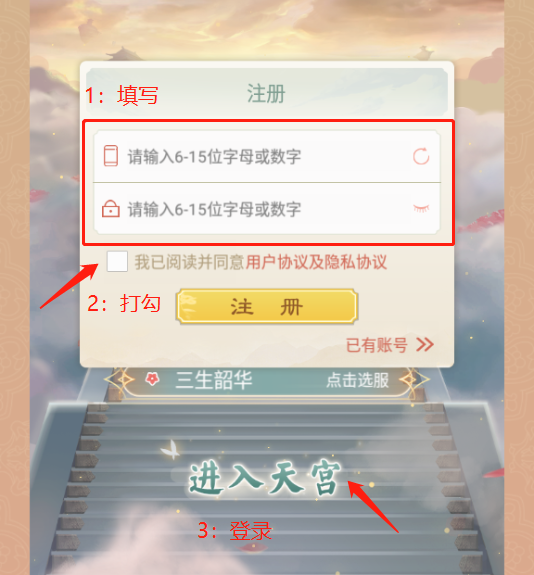Click the 进入天宫 login button
This screenshot has height=575, width=534.
pos(265,478)
